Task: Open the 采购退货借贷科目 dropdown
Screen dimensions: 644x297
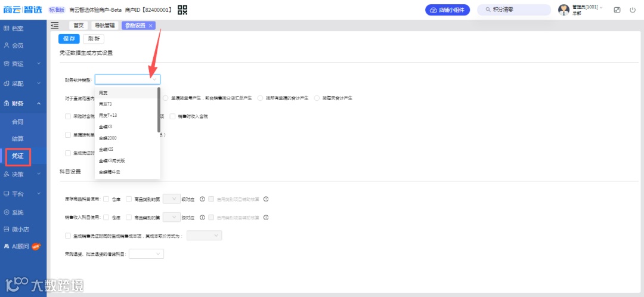Action: pyautogui.click(x=146, y=254)
